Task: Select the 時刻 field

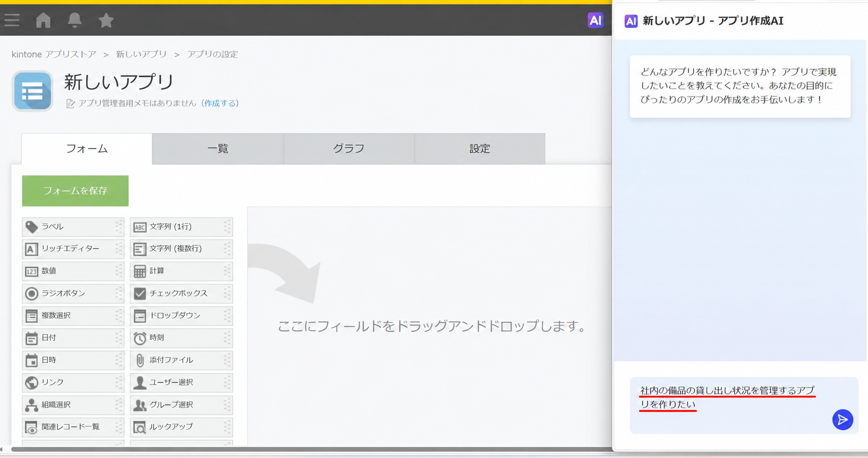Action: [x=181, y=338]
